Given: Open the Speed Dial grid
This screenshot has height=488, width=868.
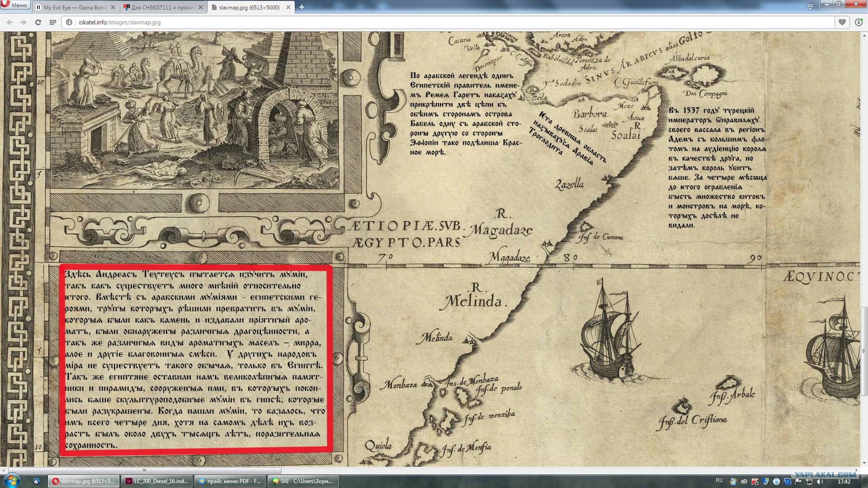Looking at the screenshot, I should (52, 22).
